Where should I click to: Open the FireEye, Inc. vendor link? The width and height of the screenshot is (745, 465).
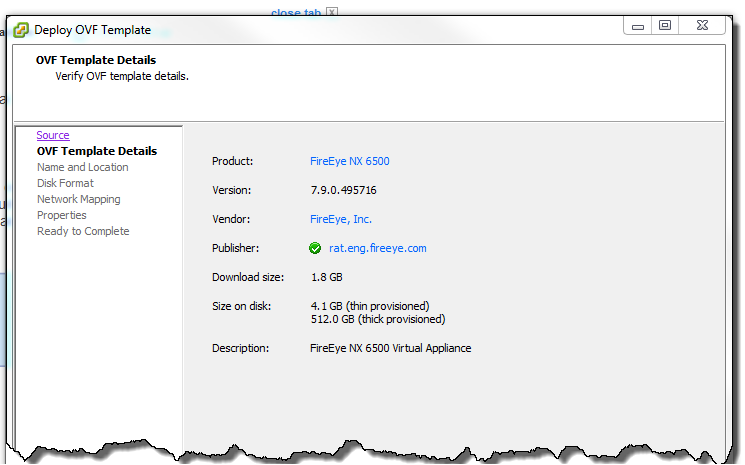(x=341, y=219)
